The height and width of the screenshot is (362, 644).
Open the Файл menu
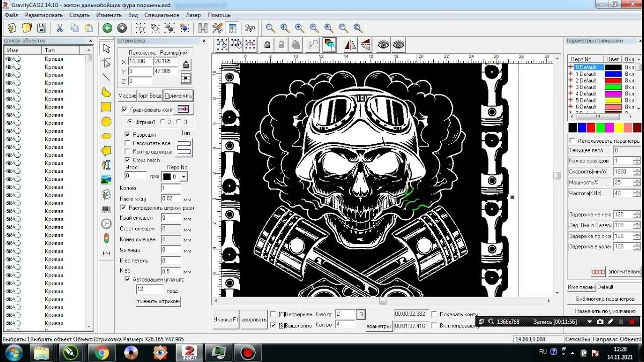pos(12,15)
